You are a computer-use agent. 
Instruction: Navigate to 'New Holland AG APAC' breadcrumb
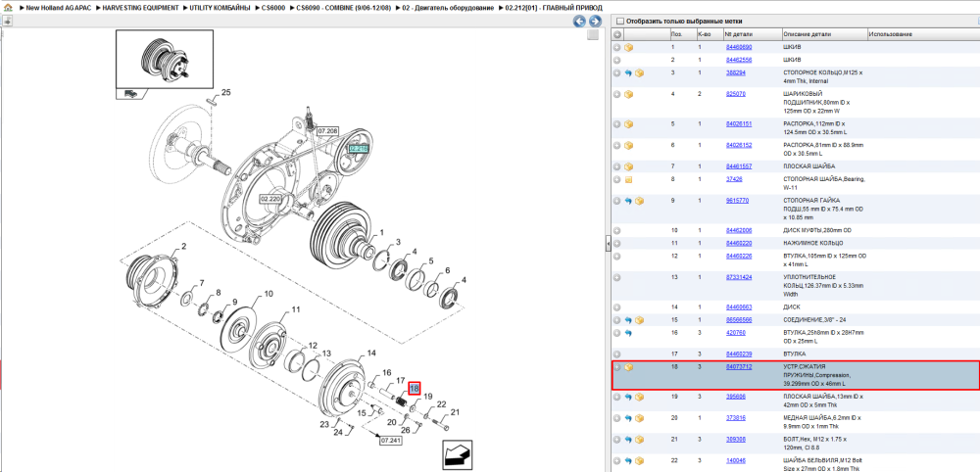tap(58, 8)
